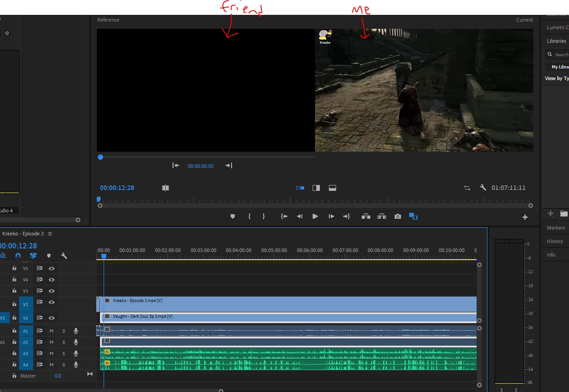
Task: Add marker in timeline header
Action: pos(49,256)
